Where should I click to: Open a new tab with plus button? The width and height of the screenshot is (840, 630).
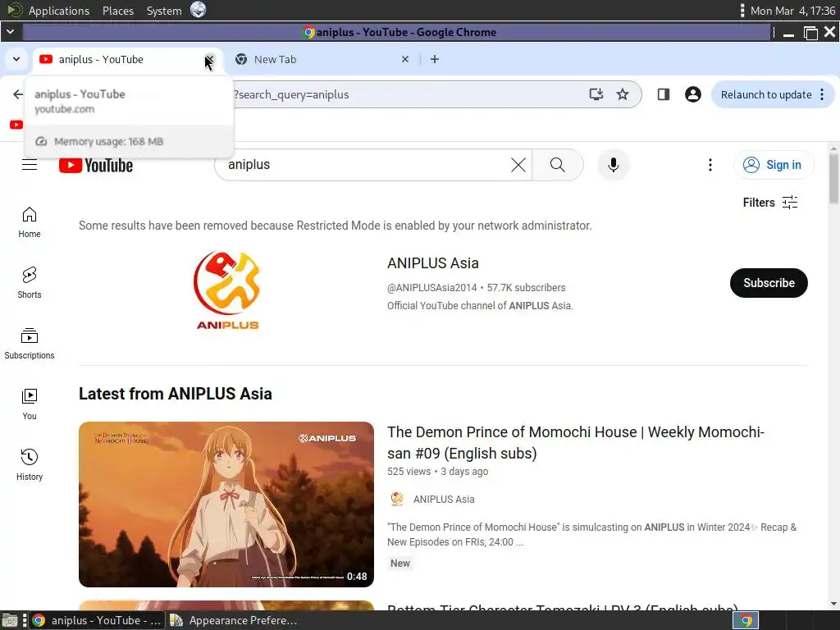click(x=435, y=59)
